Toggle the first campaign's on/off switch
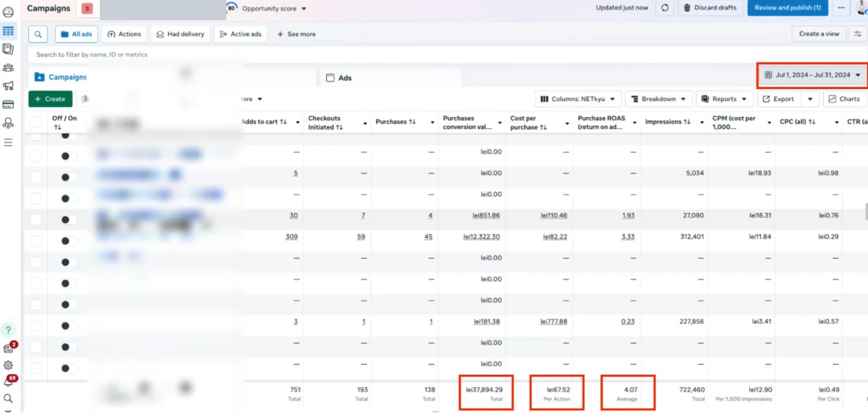 point(69,135)
